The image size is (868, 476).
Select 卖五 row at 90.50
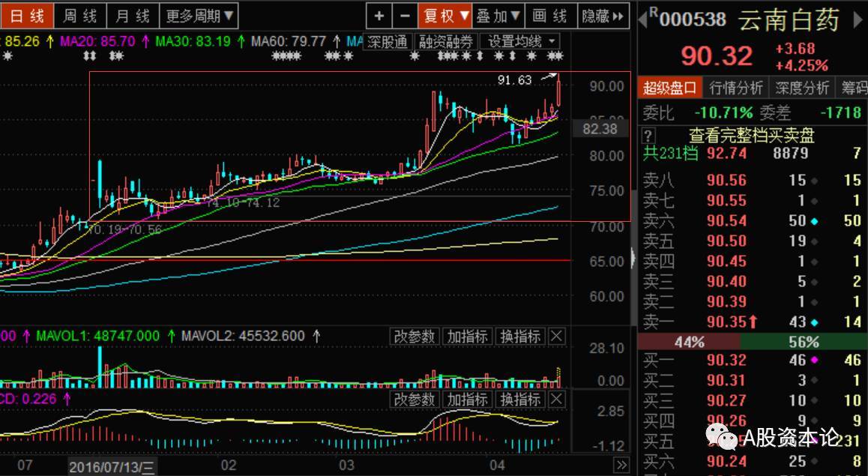point(752,241)
